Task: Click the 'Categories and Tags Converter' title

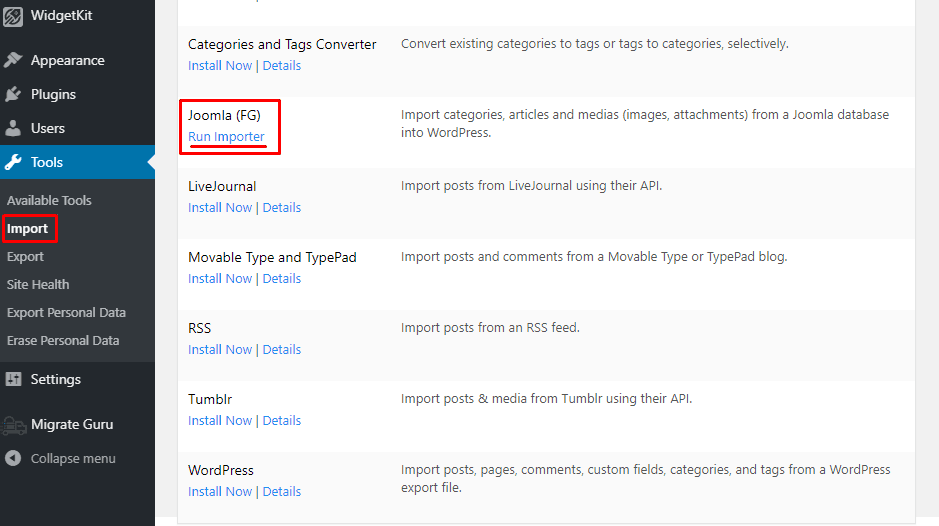Action: (282, 44)
